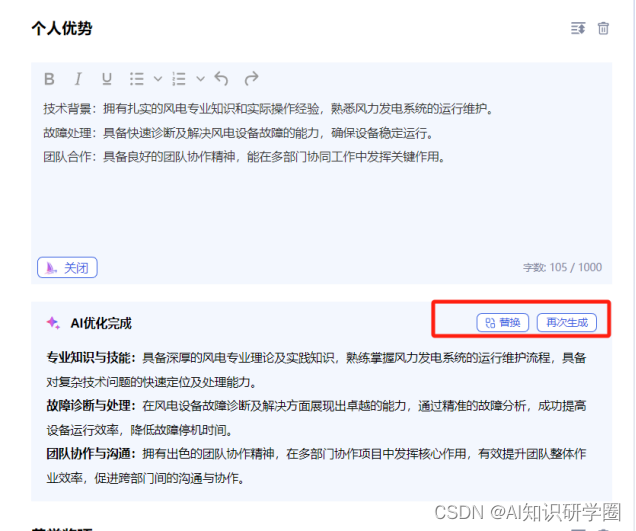Apply italic formatting
Image resolution: width=636 pixels, height=531 pixels.
78,79
